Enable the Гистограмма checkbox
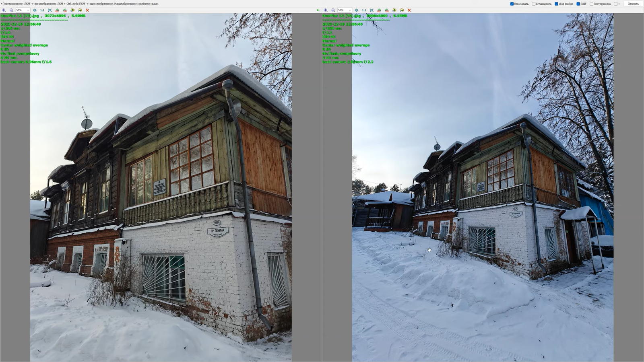The width and height of the screenshot is (644, 362). pos(592,4)
